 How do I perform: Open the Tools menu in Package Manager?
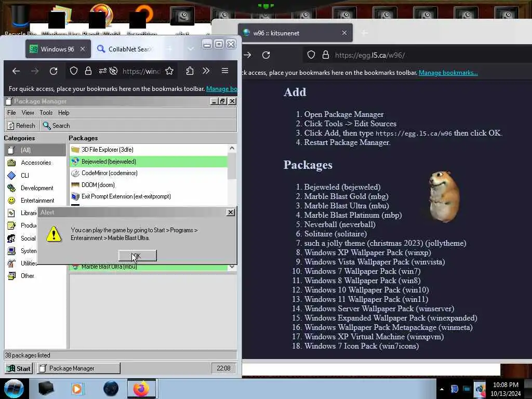pos(46,113)
